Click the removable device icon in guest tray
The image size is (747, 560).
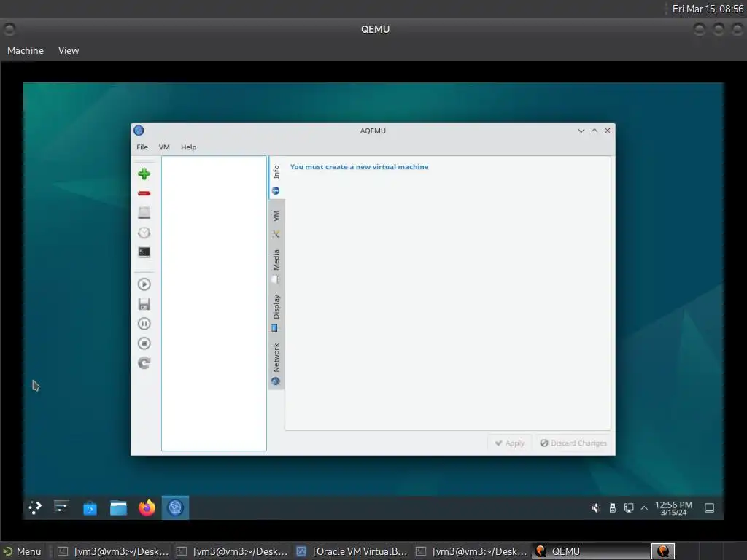point(613,508)
